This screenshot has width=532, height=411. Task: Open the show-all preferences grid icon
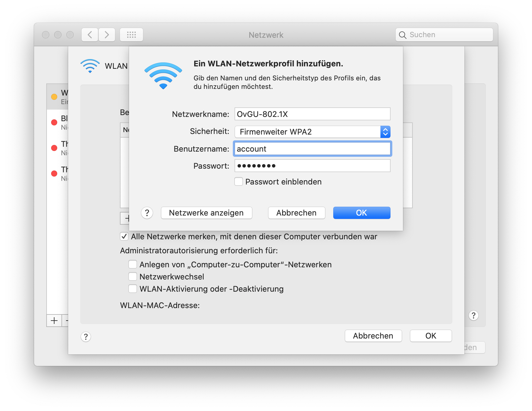(131, 34)
